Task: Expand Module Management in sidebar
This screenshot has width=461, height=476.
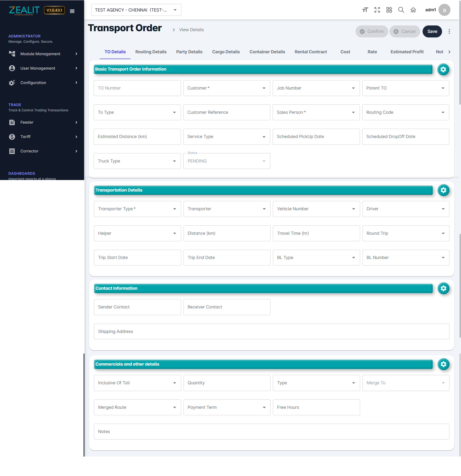Action: [43, 54]
